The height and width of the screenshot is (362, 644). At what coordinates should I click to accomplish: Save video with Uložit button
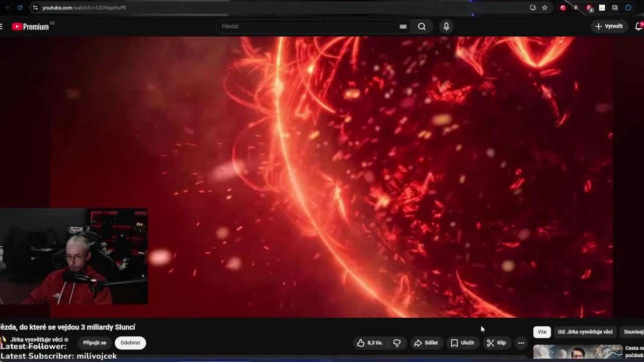462,343
